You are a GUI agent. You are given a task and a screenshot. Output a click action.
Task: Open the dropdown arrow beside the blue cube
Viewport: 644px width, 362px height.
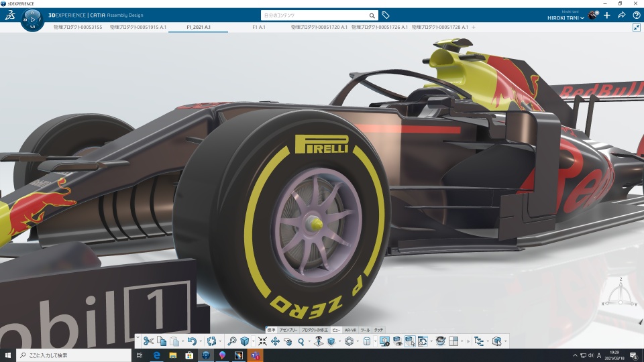[253, 341]
